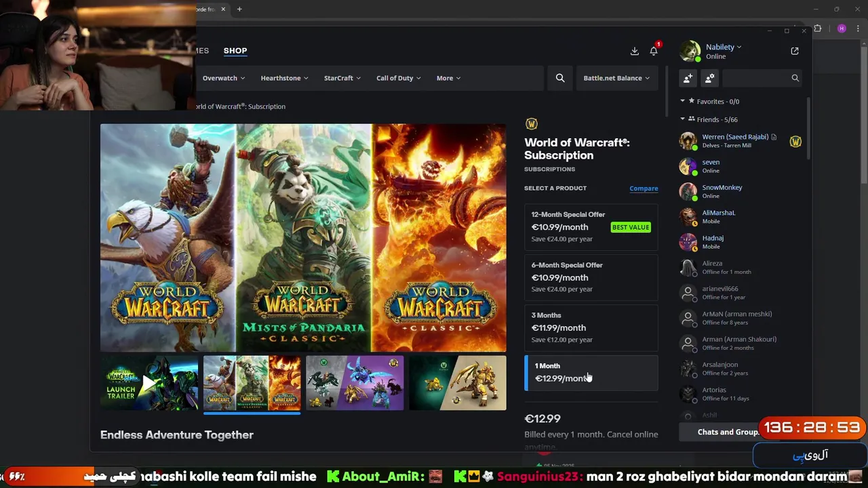
Task: Click avatar of friend AliMarshaL
Action: point(688,217)
